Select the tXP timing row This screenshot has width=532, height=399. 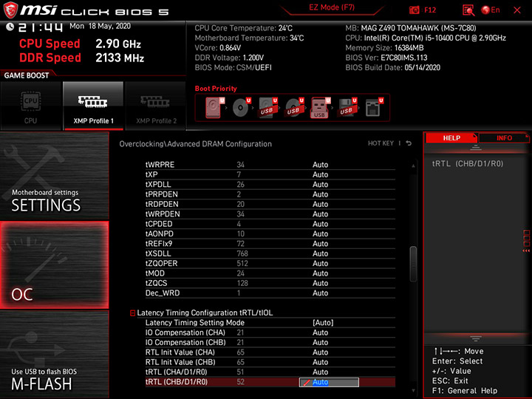[x=270, y=174]
